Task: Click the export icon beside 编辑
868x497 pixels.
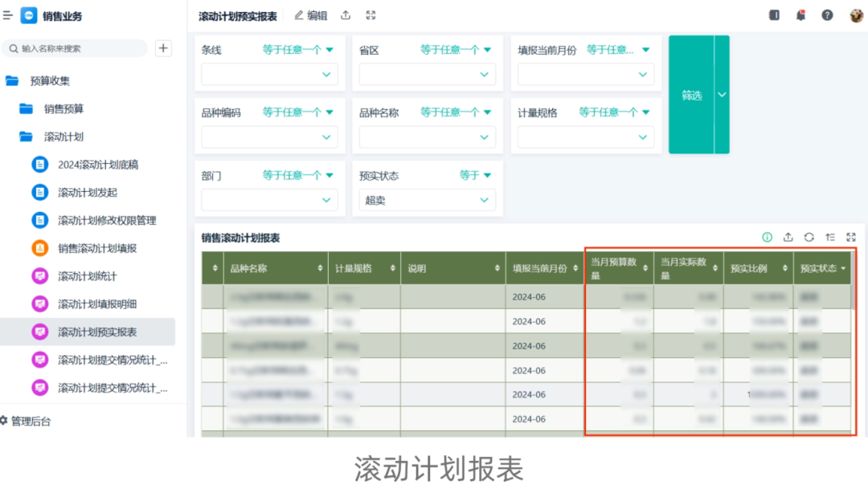Action: (x=346, y=15)
